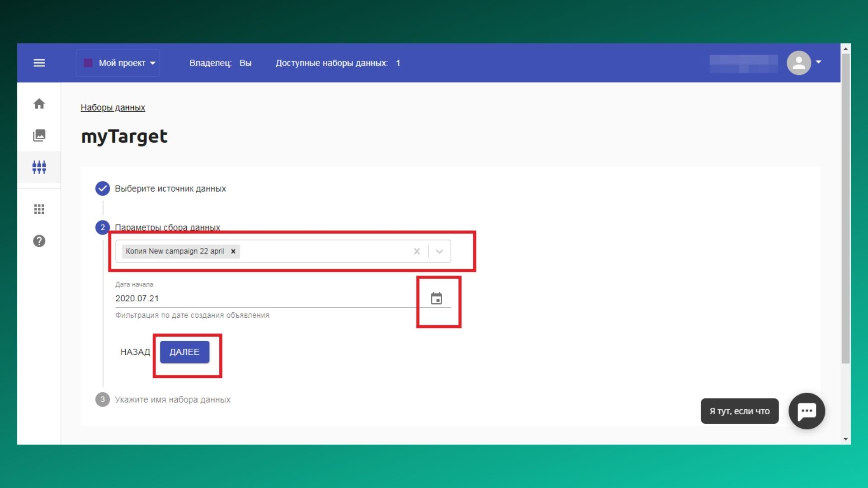
Task: Click the page scrollbar down arrow
Action: tap(845, 439)
